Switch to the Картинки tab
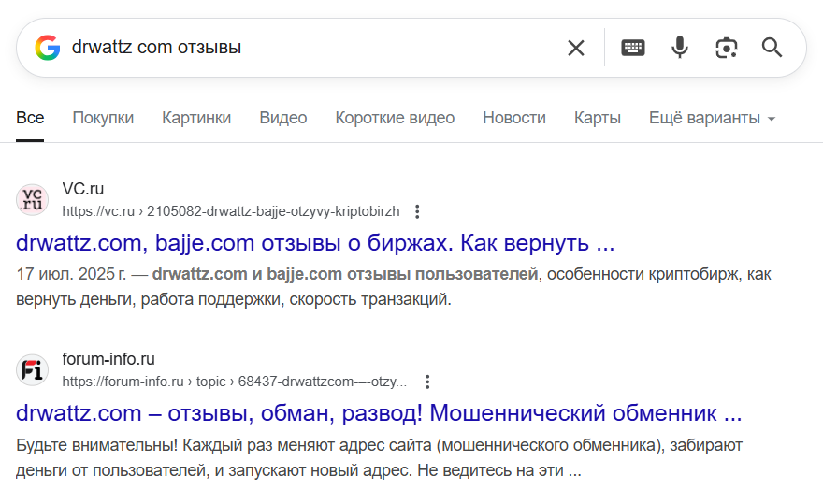The height and width of the screenshot is (504, 823). pos(196,118)
